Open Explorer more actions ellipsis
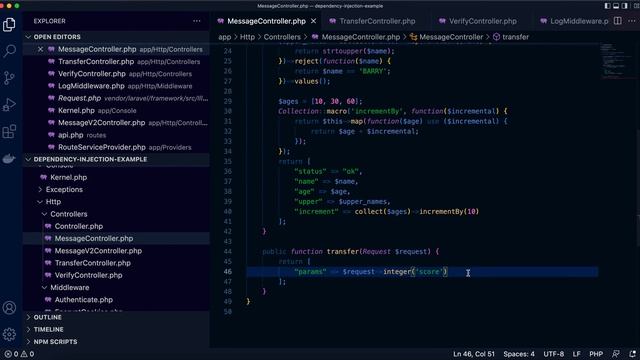Viewport: 640px width, 360px height. click(197, 21)
